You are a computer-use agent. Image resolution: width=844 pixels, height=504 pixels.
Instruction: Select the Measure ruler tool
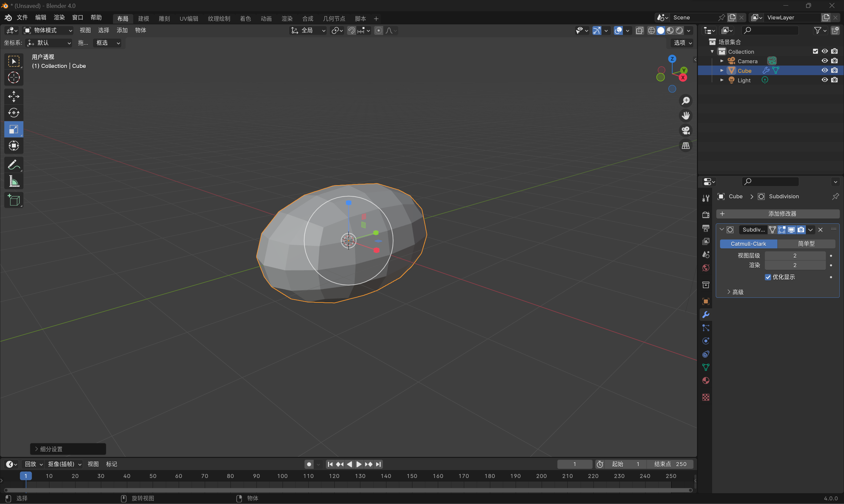[14, 182]
